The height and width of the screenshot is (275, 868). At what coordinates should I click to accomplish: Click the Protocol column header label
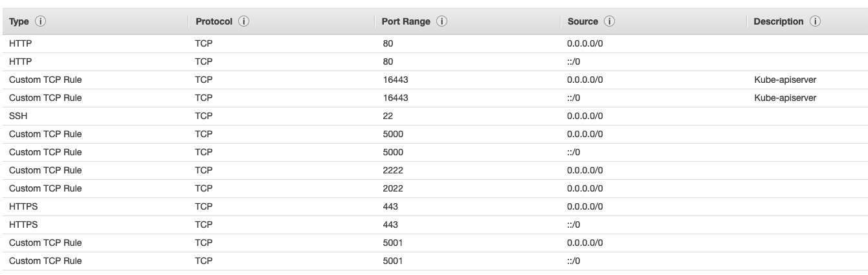(214, 22)
